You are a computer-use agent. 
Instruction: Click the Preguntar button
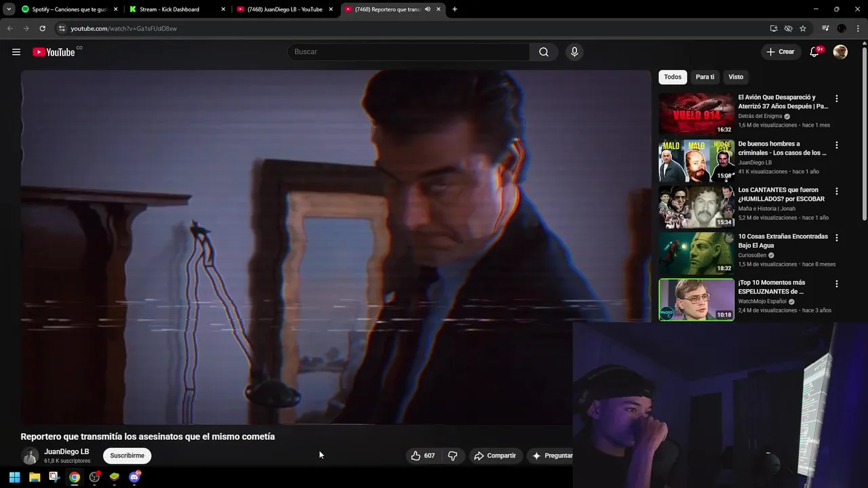tap(551, 455)
